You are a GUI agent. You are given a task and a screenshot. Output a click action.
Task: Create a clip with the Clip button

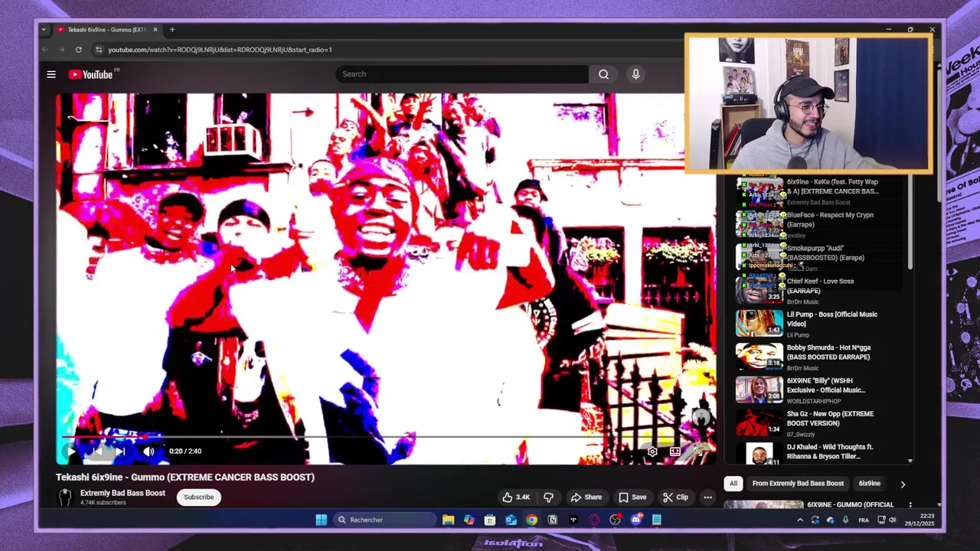pyautogui.click(x=675, y=497)
